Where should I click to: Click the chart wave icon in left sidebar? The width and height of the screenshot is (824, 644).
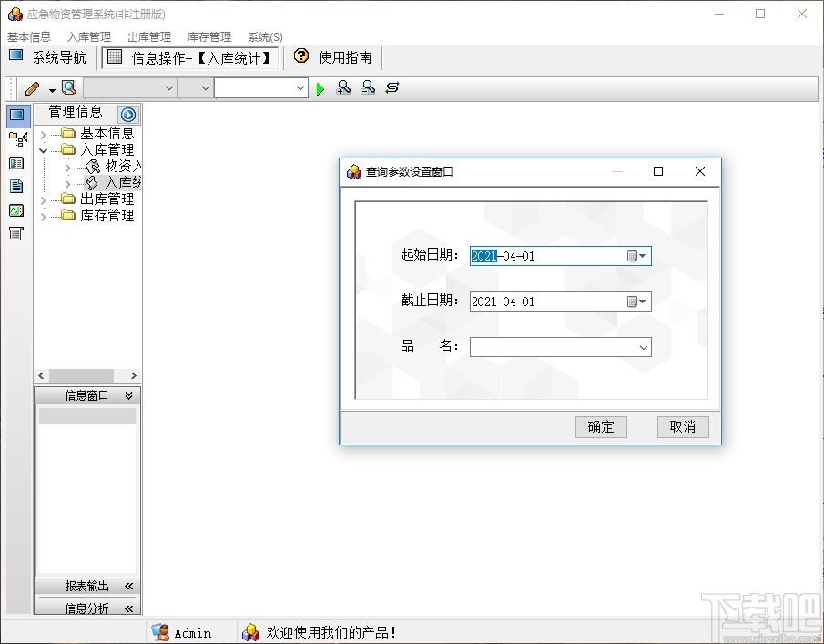(x=16, y=210)
